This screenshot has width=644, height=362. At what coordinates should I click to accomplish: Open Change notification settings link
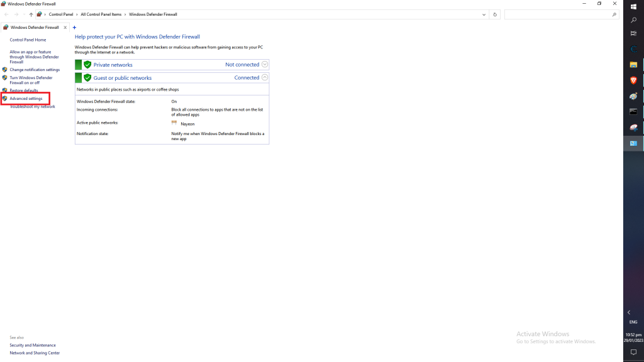coord(35,70)
